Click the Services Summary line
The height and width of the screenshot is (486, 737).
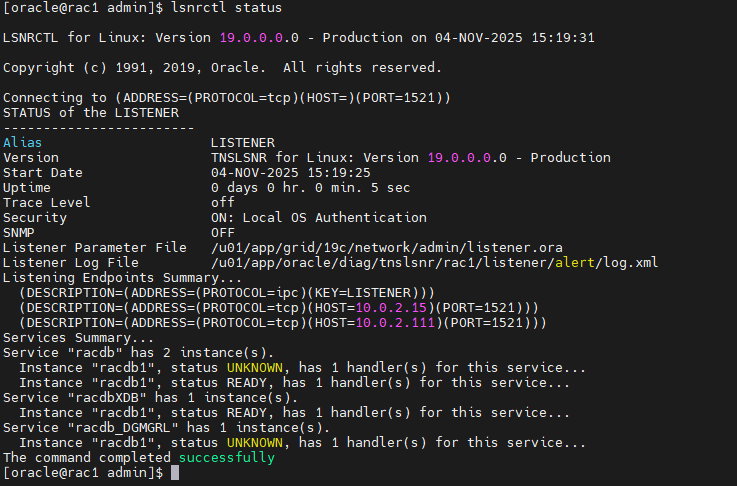click(65, 337)
